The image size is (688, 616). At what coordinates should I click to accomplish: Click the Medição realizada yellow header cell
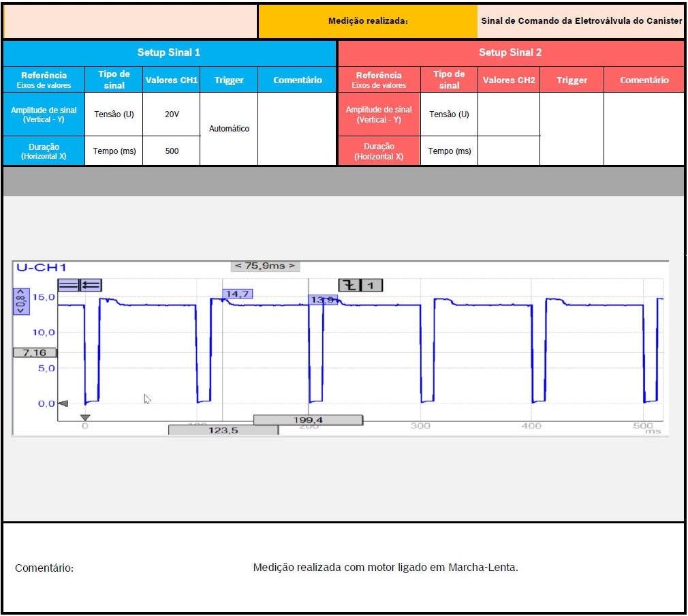coord(368,21)
